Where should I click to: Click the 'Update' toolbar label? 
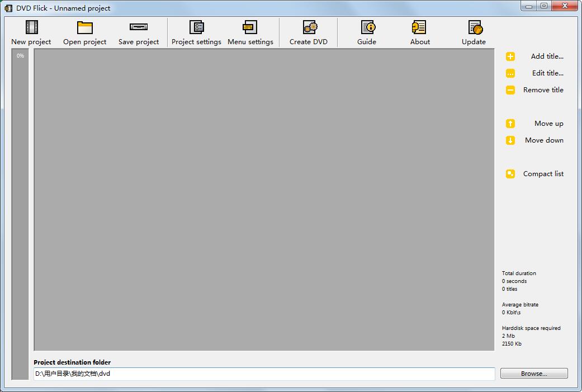pyautogui.click(x=474, y=42)
